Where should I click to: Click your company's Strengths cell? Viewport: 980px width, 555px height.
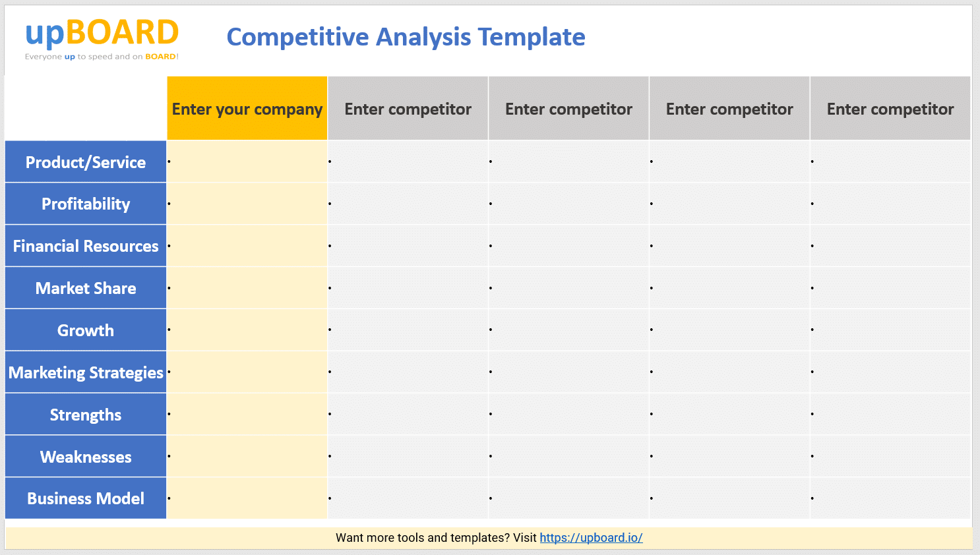pyautogui.click(x=247, y=415)
